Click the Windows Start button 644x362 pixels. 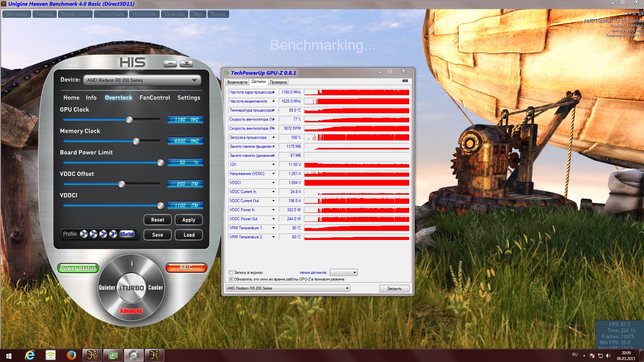[x=9, y=355]
